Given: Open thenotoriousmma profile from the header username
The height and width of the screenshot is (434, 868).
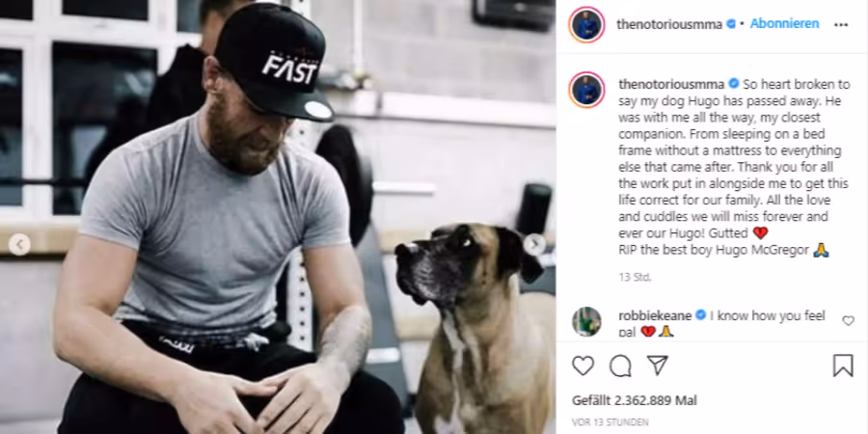Looking at the screenshot, I should pyautogui.click(x=669, y=24).
